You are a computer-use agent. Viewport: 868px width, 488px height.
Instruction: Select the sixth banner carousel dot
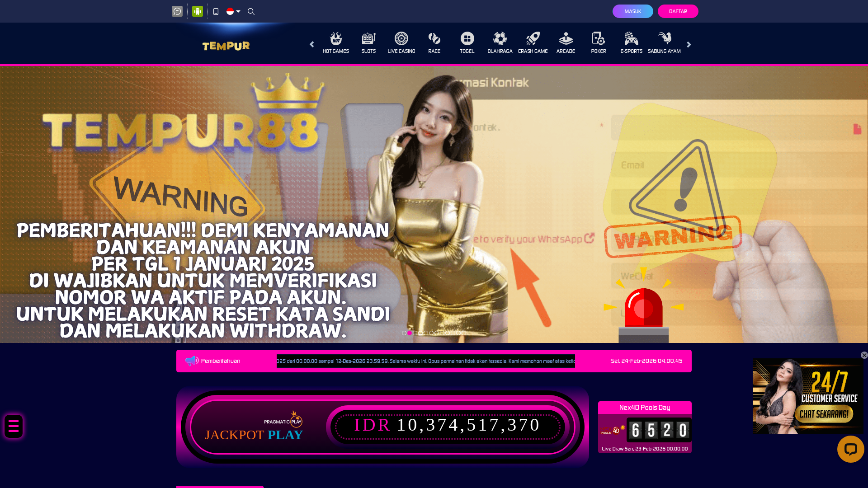431,333
